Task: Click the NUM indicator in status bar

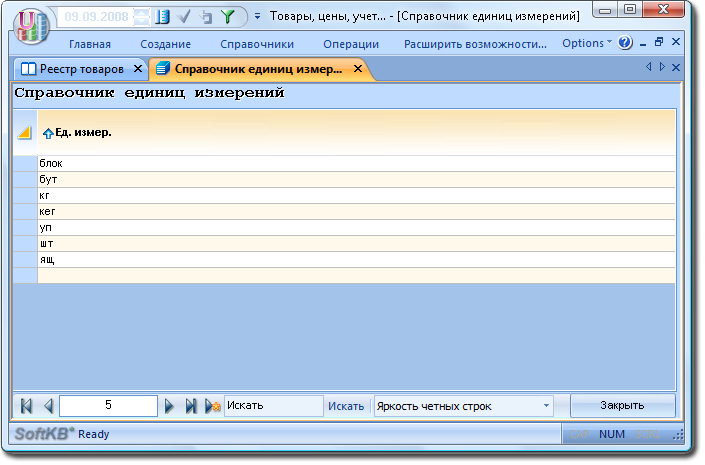Action: (x=612, y=434)
